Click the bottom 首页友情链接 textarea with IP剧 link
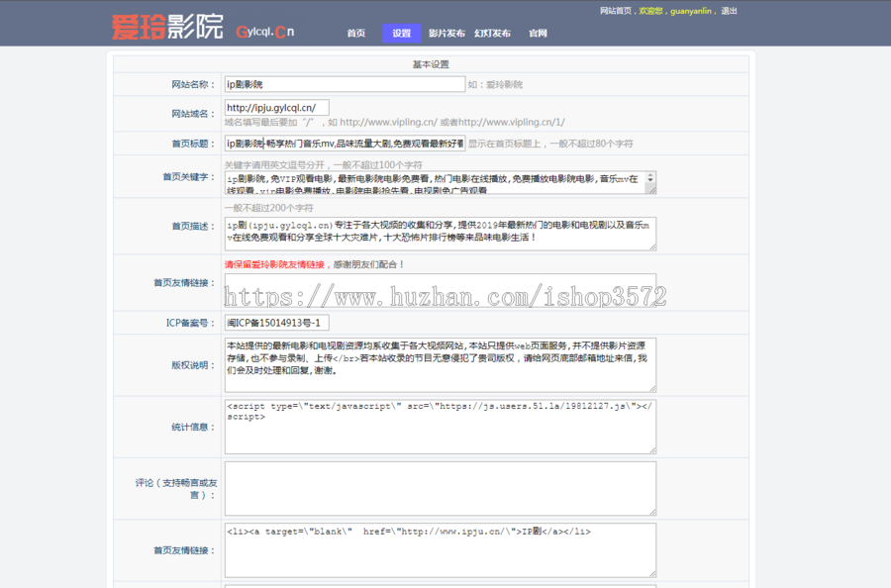The width and height of the screenshot is (891, 588). pyautogui.click(x=441, y=550)
